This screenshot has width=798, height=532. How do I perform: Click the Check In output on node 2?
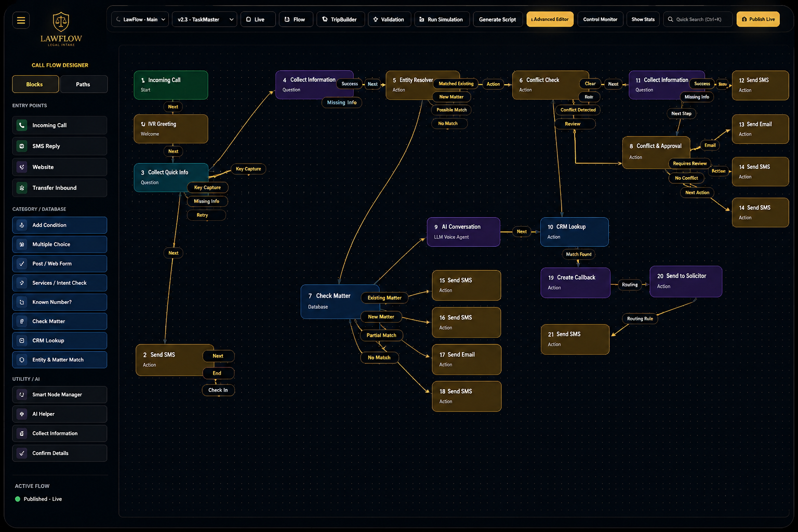[x=218, y=390]
